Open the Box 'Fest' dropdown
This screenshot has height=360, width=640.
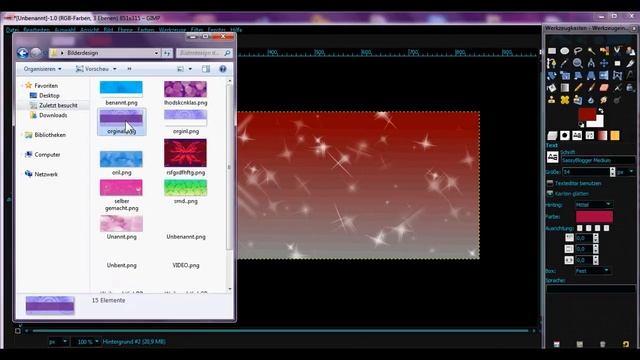593,271
